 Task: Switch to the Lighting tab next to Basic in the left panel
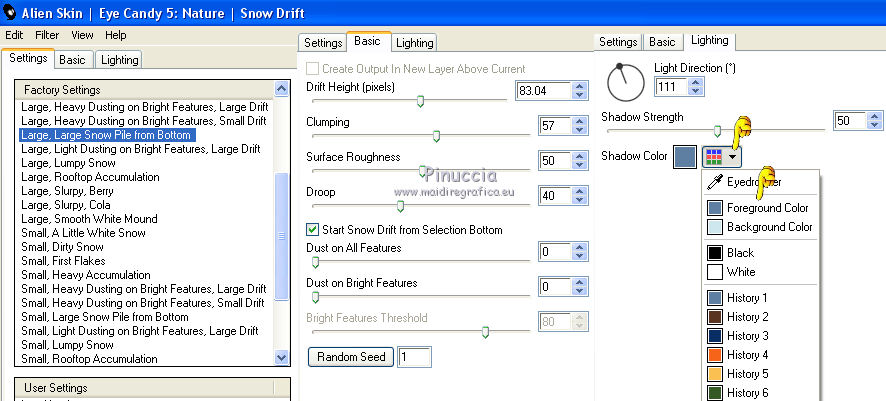coord(119,60)
